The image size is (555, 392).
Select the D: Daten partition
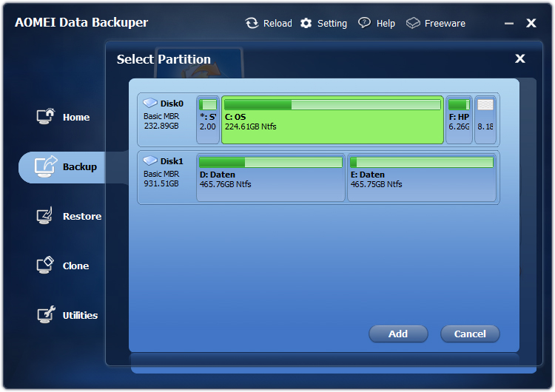(x=270, y=178)
